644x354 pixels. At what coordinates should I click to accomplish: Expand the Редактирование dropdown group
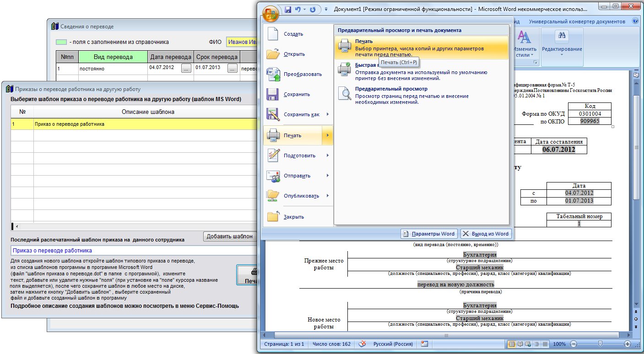(x=562, y=55)
